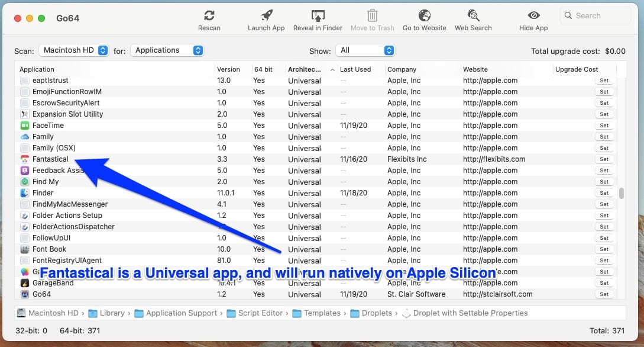Viewport: 644px width, 347px height.
Task: Select the Feedback Assistant icon
Action: click(x=25, y=170)
